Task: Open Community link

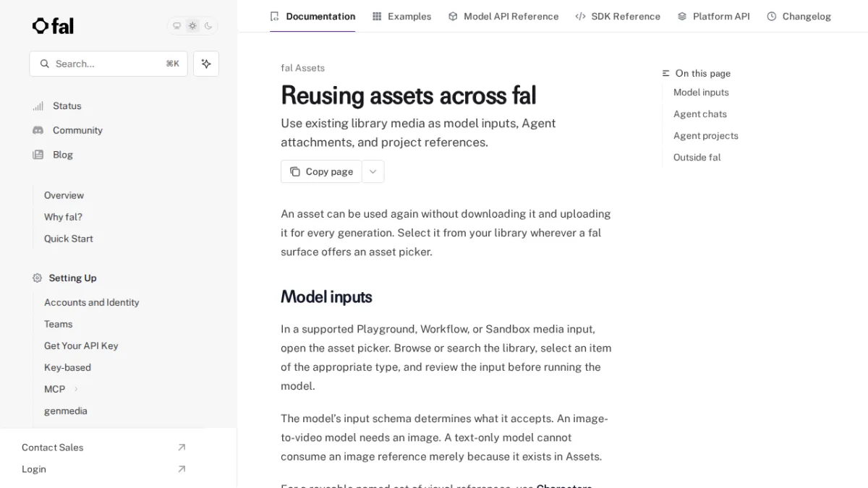Action: pos(77,131)
